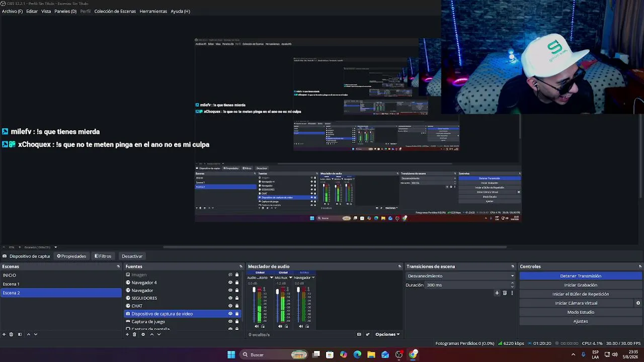Image resolution: width=644 pixels, height=362 pixels.
Task: Mute the Audio del escritorio mixer channel
Action: (x=257, y=326)
